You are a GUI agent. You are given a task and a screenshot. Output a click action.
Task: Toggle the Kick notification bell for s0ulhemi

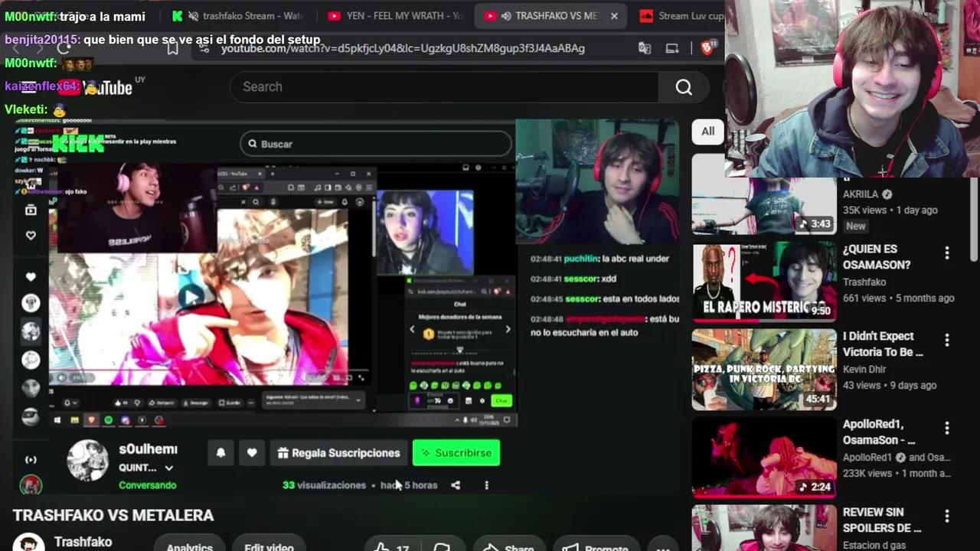pyautogui.click(x=220, y=453)
